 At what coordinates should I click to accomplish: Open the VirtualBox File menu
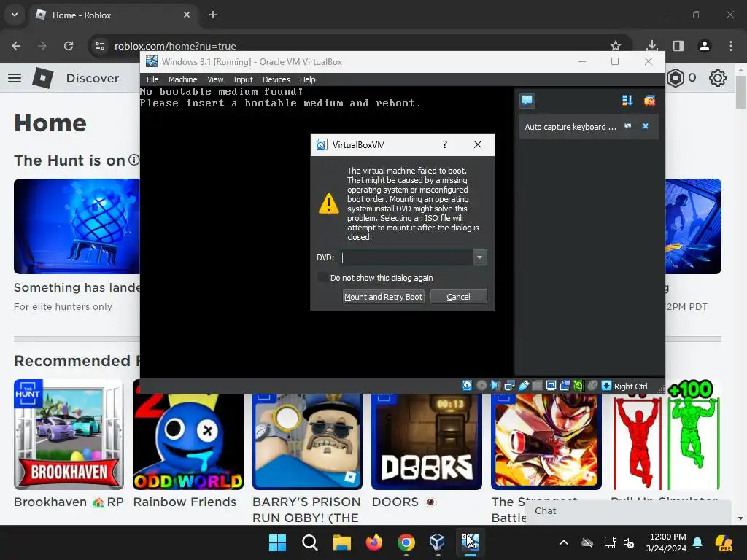click(152, 79)
